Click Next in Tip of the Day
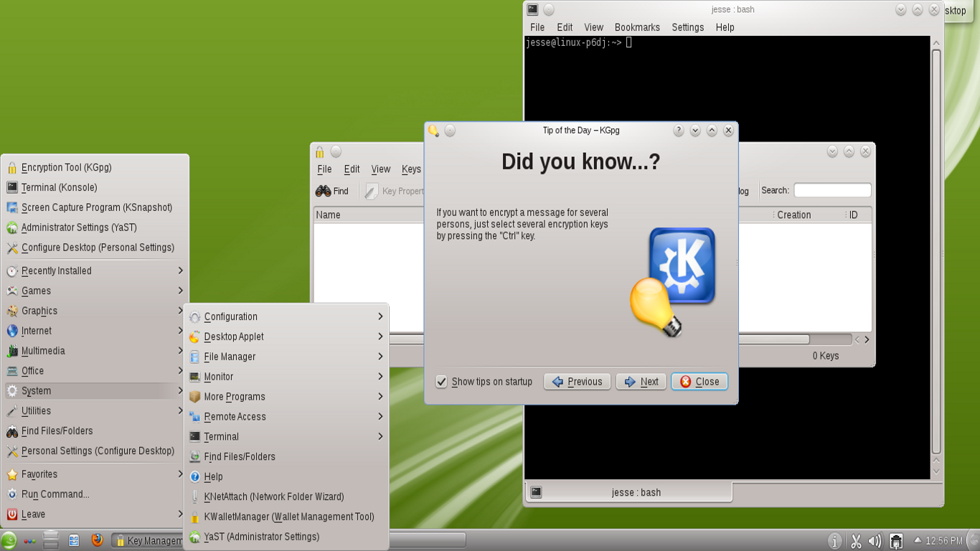 coord(641,382)
